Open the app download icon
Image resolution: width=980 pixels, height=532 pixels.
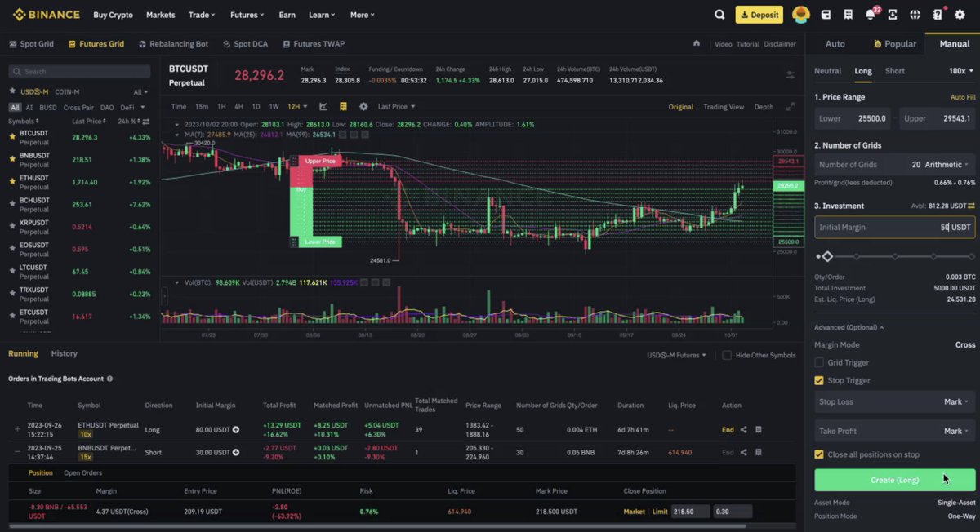(893, 15)
